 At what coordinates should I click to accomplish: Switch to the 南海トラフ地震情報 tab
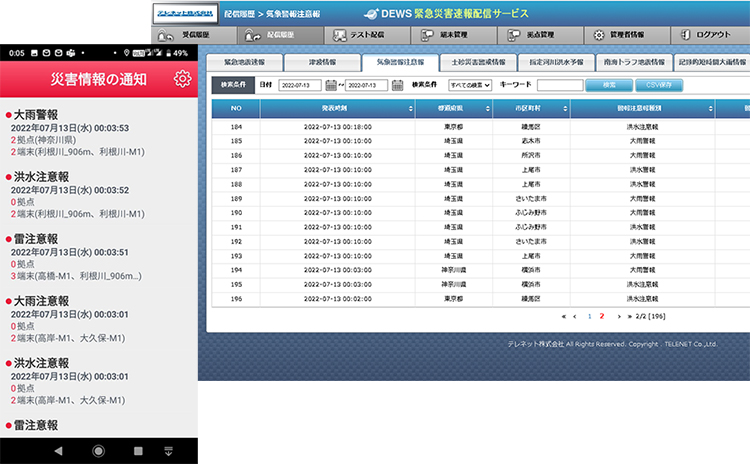point(634,62)
